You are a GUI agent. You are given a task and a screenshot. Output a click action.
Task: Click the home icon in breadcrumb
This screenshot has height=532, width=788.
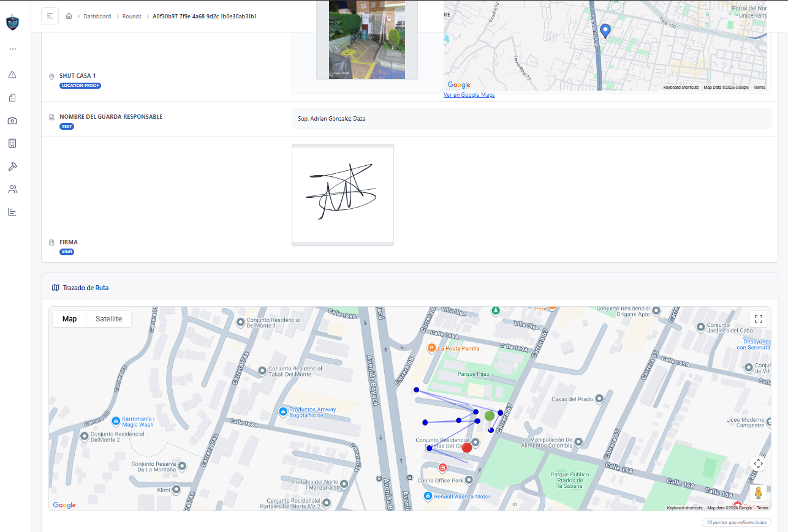tap(69, 17)
